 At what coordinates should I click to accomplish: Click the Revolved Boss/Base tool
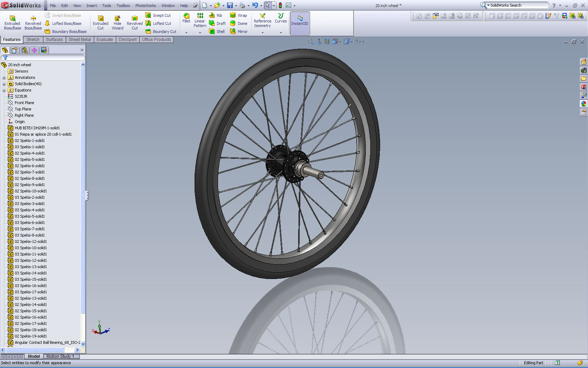pyautogui.click(x=33, y=23)
